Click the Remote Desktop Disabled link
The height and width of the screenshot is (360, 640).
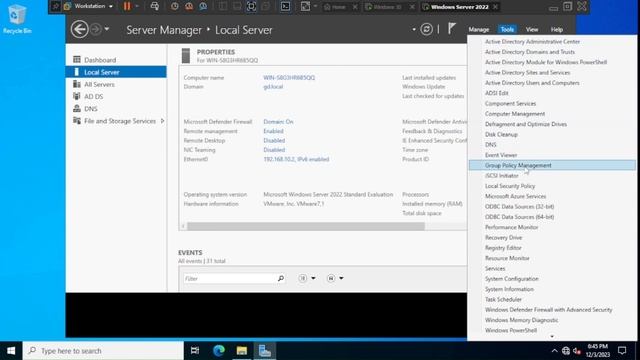pos(274,140)
